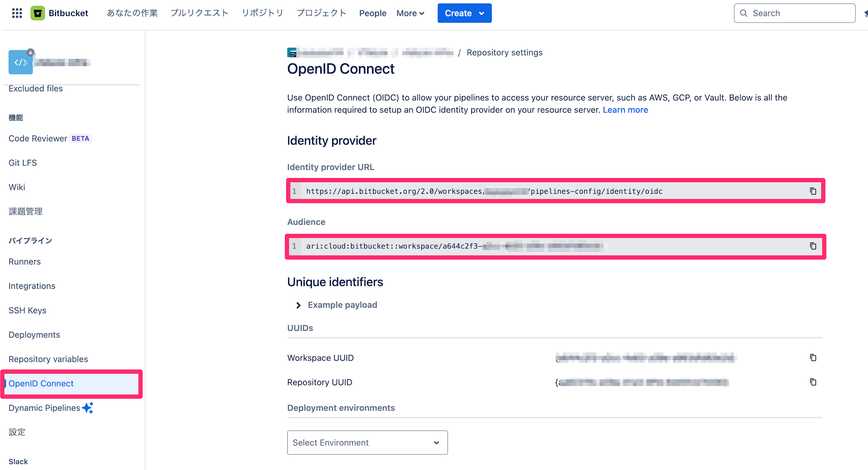
Task: Open SSH Keys in sidebar
Action: (x=27, y=311)
